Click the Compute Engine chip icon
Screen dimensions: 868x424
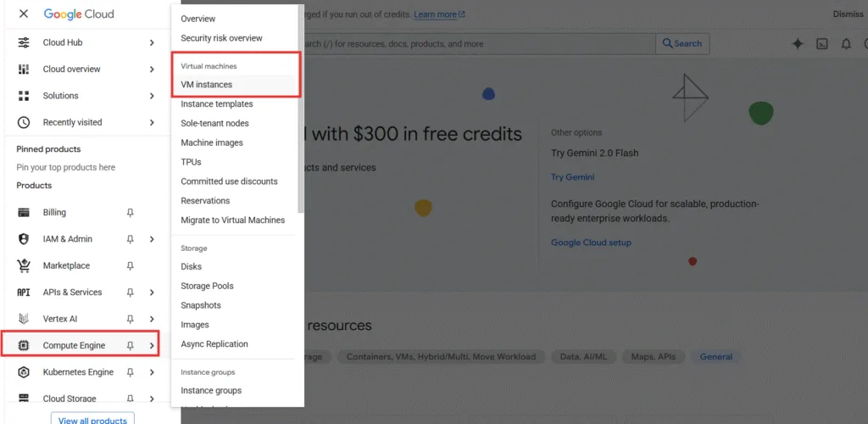[x=23, y=345]
